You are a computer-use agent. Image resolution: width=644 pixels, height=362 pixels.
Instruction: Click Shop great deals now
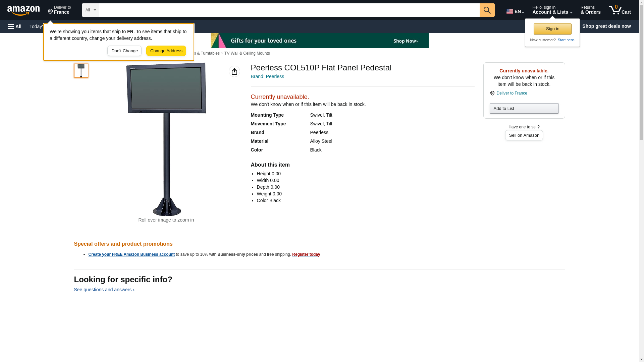606,26
